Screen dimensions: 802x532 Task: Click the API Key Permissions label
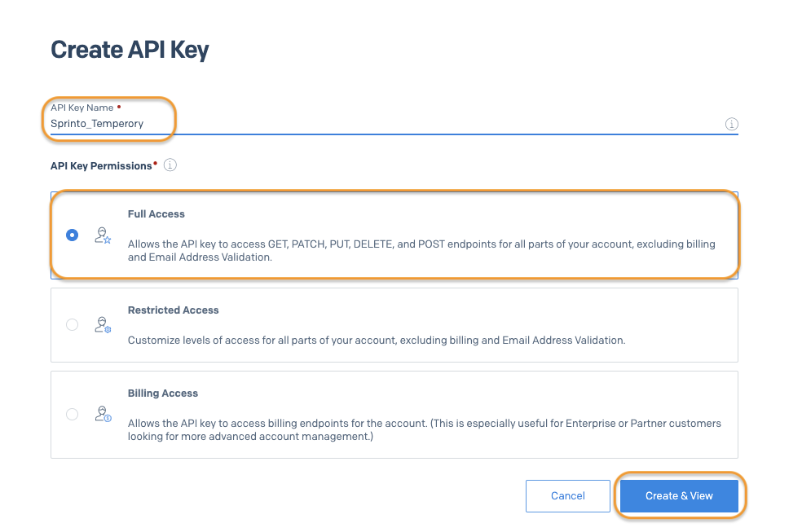tap(101, 166)
